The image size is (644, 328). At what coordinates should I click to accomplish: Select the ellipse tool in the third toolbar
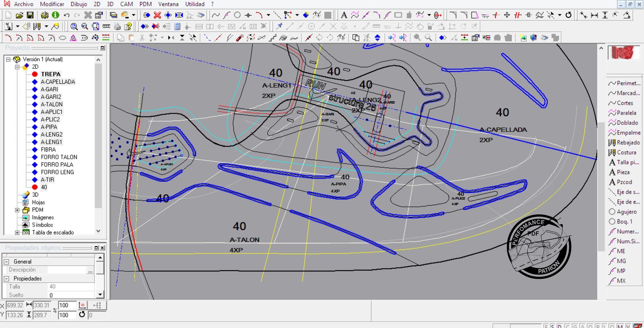pyautogui.click(x=62, y=38)
